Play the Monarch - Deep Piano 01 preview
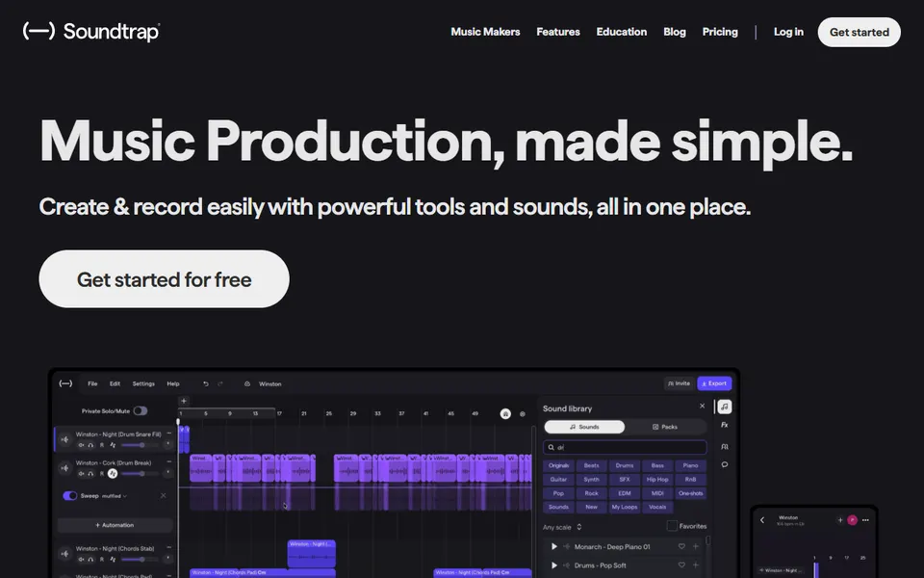924x578 pixels. coord(554,547)
